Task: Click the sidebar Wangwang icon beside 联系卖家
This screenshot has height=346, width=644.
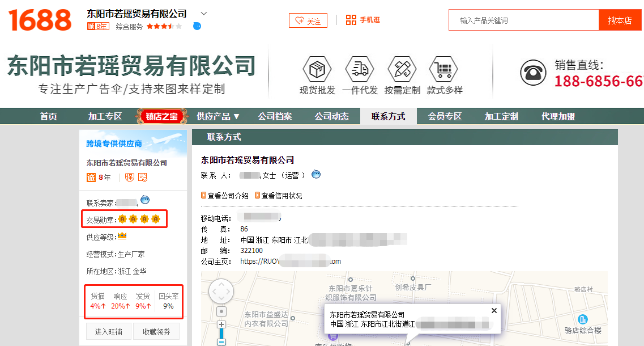Action: click(x=145, y=200)
